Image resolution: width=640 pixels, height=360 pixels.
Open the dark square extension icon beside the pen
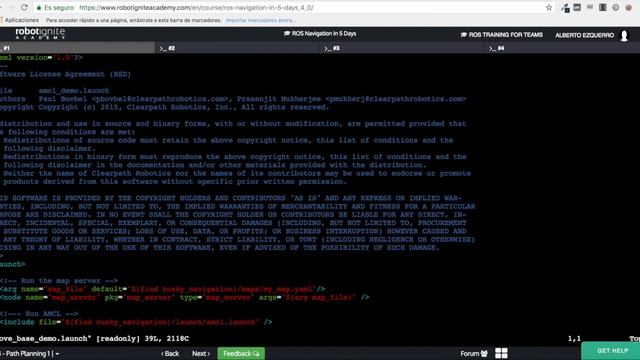tap(577, 7)
